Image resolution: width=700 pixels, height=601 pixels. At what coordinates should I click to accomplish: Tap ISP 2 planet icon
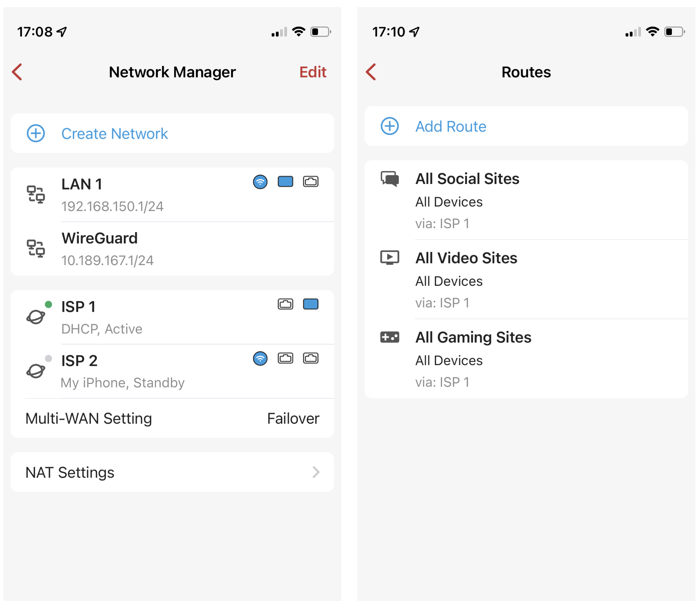pyautogui.click(x=36, y=371)
